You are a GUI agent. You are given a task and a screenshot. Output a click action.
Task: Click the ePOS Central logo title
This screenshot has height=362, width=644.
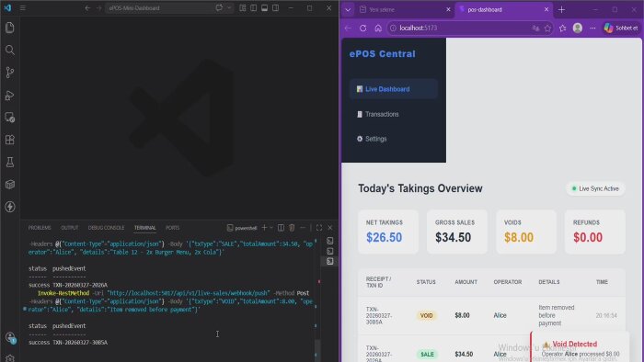(383, 53)
